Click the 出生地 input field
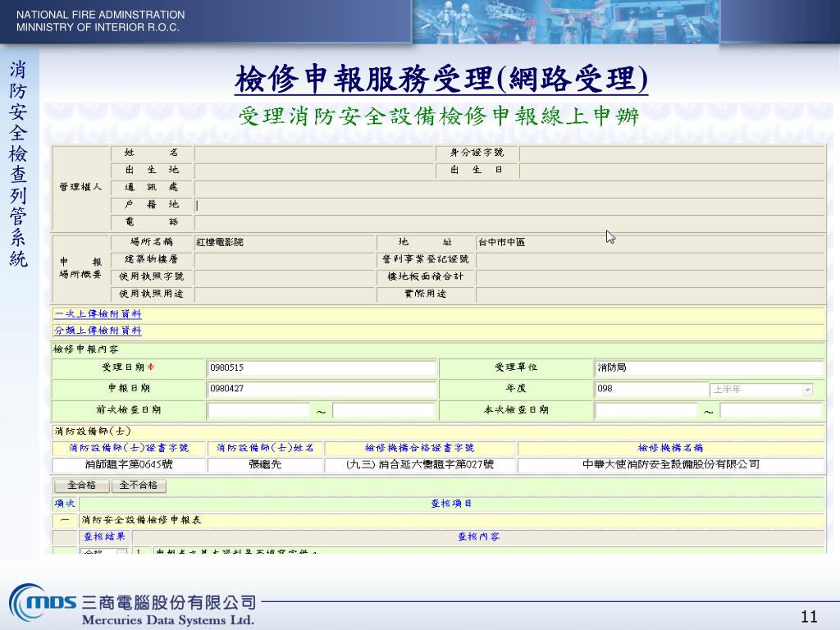Image resolution: width=840 pixels, height=630 pixels. tap(315, 171)
